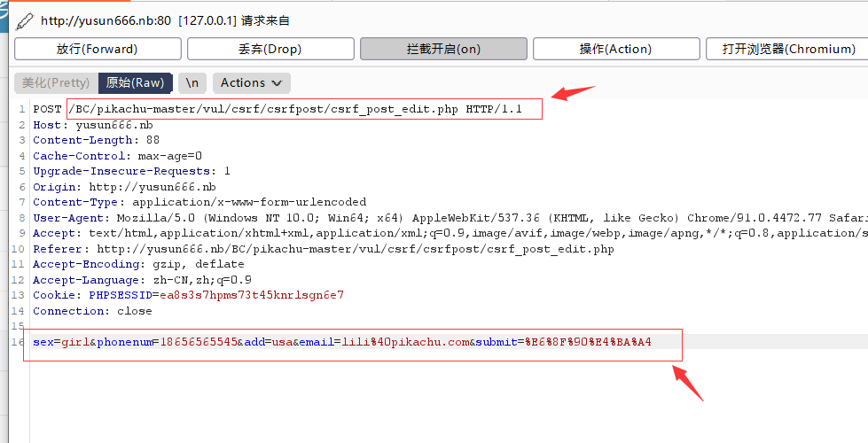Click the add=usa parameter in body
Screen dimensions: 868x443
(x=269, y=342)
